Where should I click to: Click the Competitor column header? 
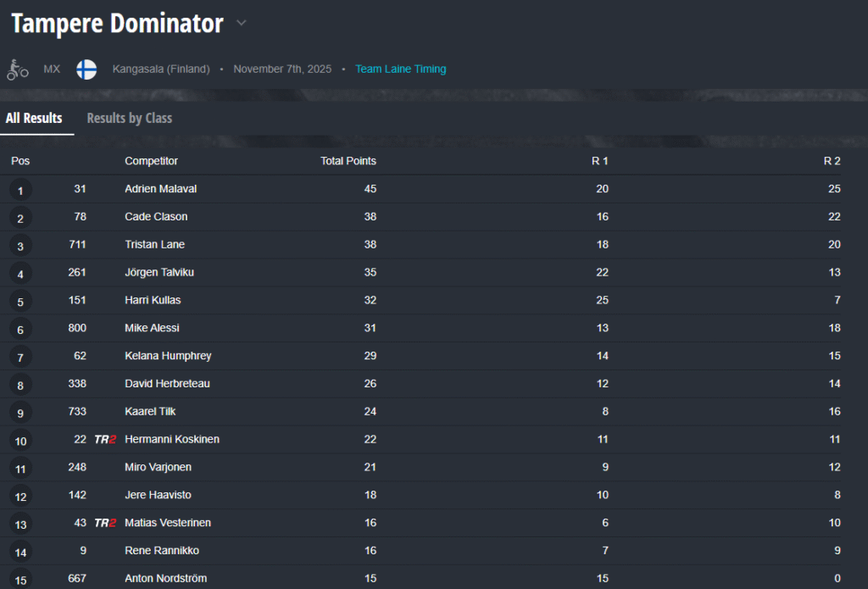click(151, 161)
